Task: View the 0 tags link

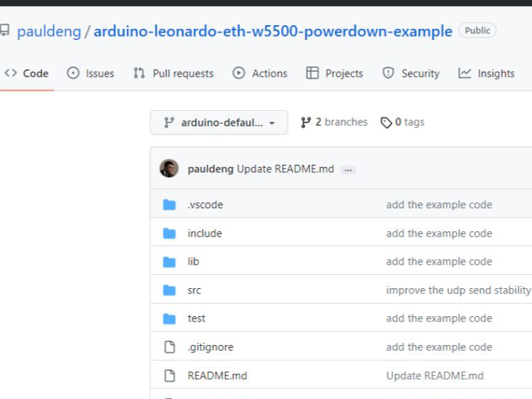Action: pyautogui.click(x=403, y=122)
